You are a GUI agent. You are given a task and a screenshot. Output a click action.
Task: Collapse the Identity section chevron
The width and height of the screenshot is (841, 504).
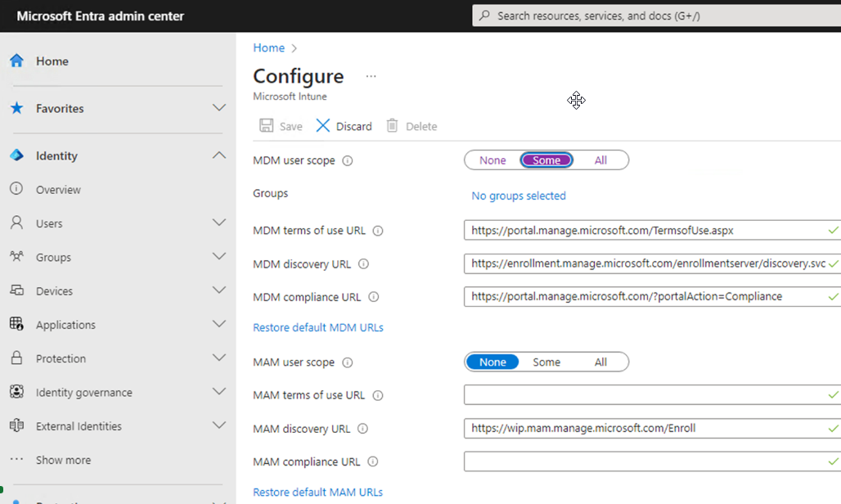pyautogui.click(x=218, y=155)
